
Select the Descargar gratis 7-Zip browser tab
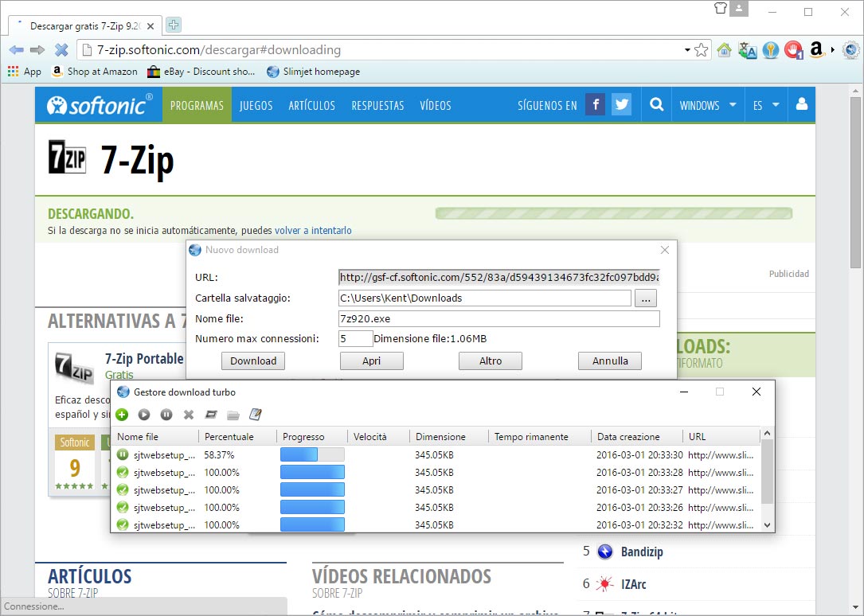[x=85, y=26]
